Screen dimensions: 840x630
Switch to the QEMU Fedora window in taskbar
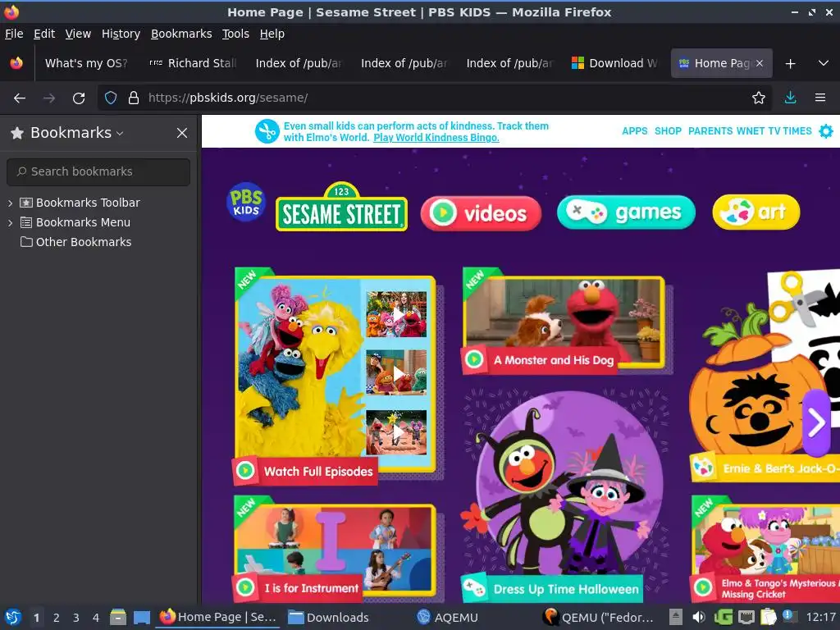pyautogui.click(x=599, y=618)
